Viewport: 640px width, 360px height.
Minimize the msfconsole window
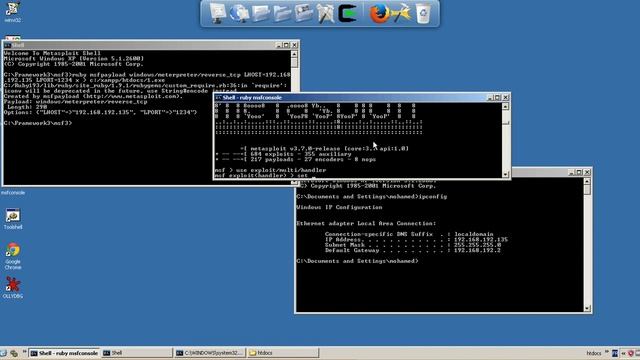coord(490,98)
